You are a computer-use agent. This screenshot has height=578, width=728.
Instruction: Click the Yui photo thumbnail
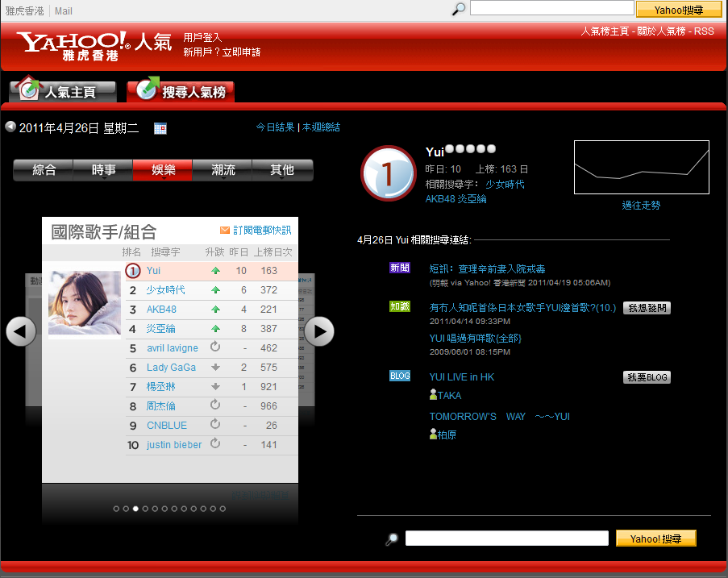tap(85, 302)
